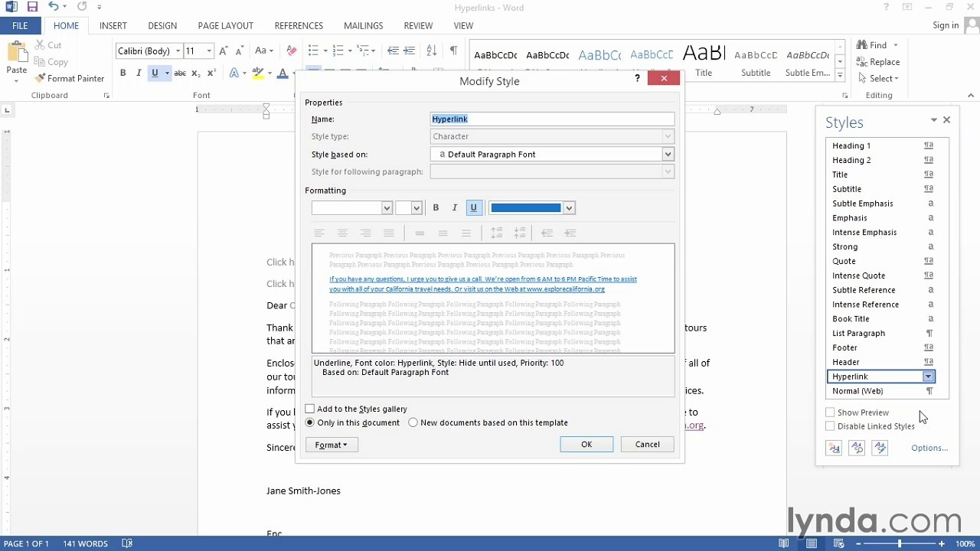Click the Superscript icon in the ribbon
The width and height of the screenshot is (980, 551).
[x=212, y=73]
